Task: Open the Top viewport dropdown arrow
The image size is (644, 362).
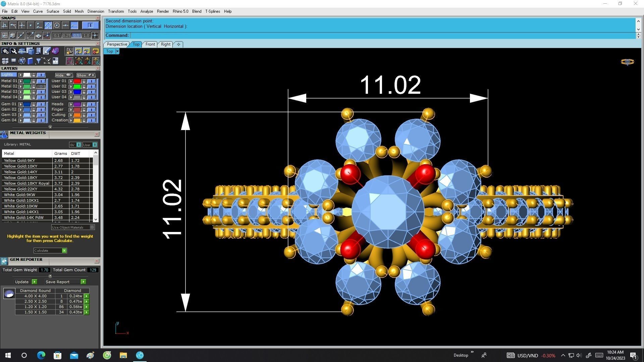Action: click(117, 51)
